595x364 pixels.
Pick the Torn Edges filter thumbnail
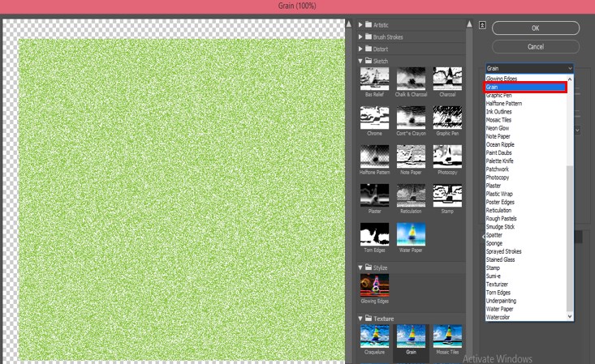[x=374, y=234]
